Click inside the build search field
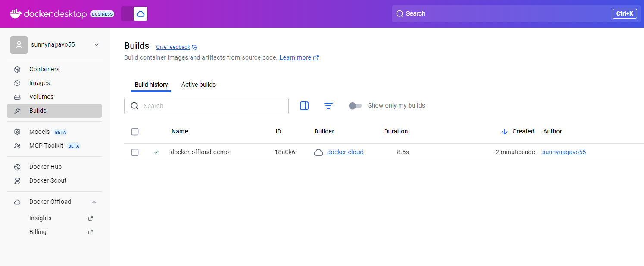 (206, 106)
